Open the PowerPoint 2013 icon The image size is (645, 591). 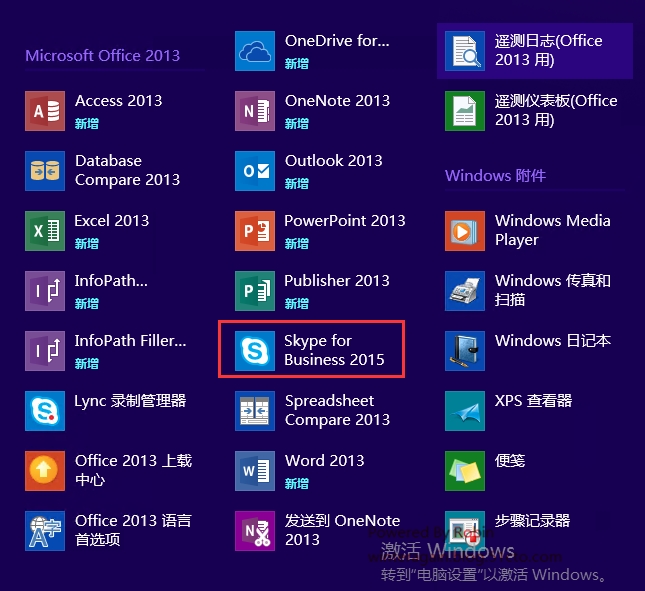pos(255,231)
